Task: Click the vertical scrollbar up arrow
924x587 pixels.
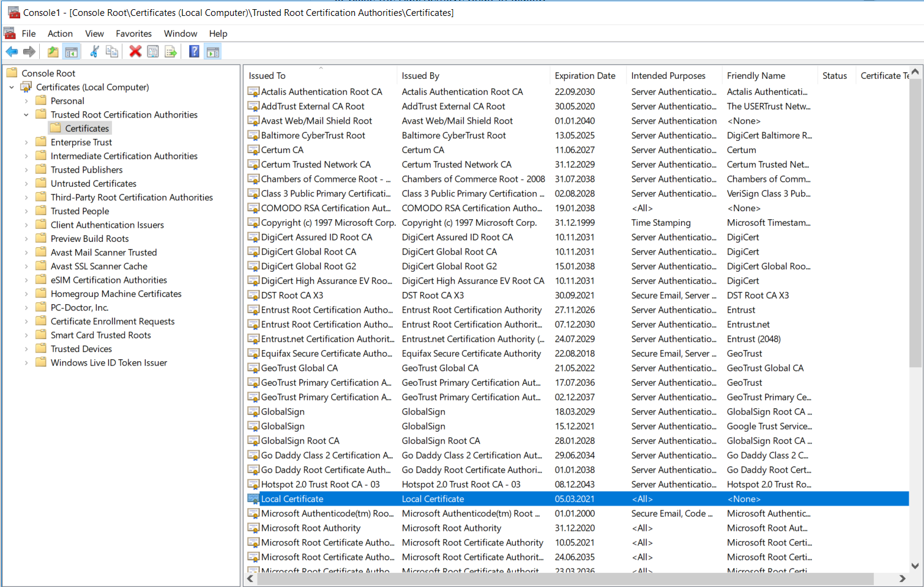Action: coord(915,72)
